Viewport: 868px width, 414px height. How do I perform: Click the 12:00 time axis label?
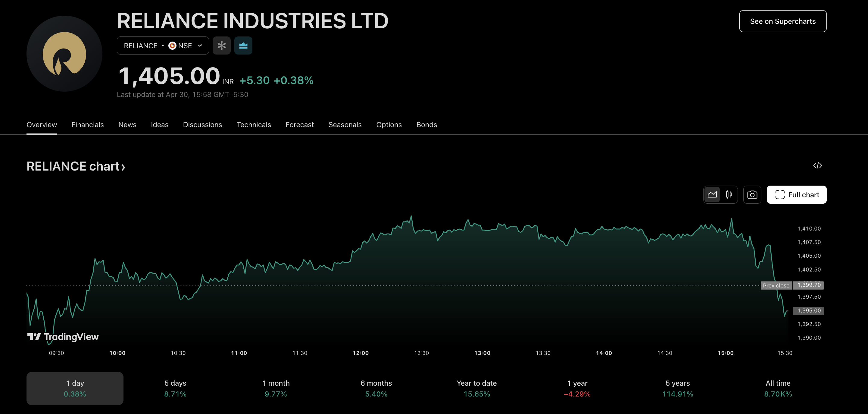361,353
